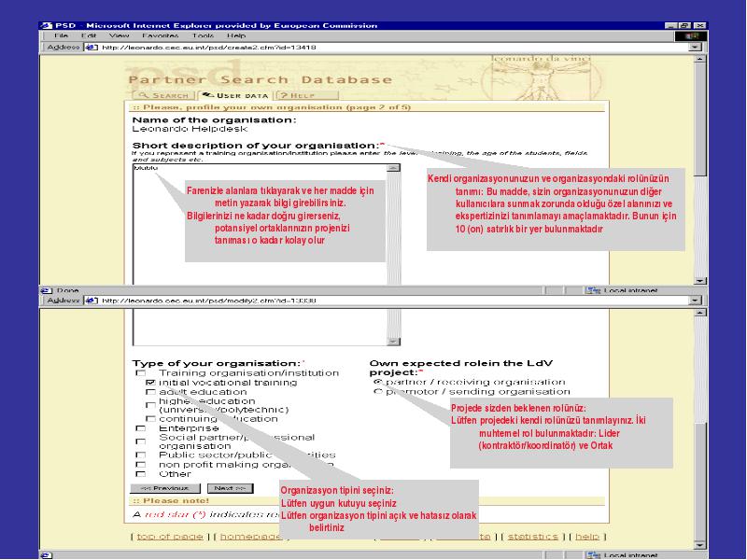Expand the lower address bar dropdown arrow
This screenshot has width=747, height=560.
pos(696,301)
